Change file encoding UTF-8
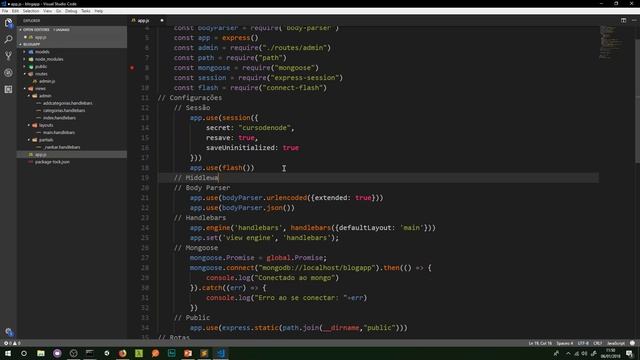 coord(583,343)
